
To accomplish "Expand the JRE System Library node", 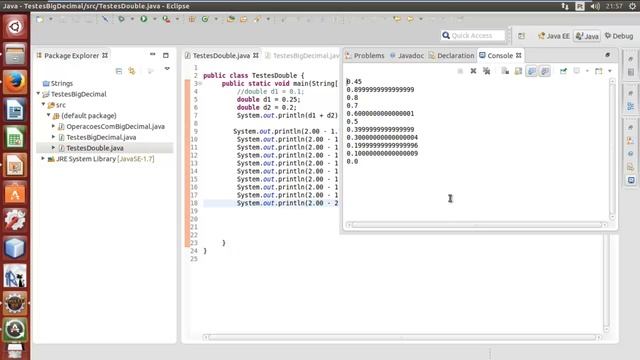I will click(43, 158).
